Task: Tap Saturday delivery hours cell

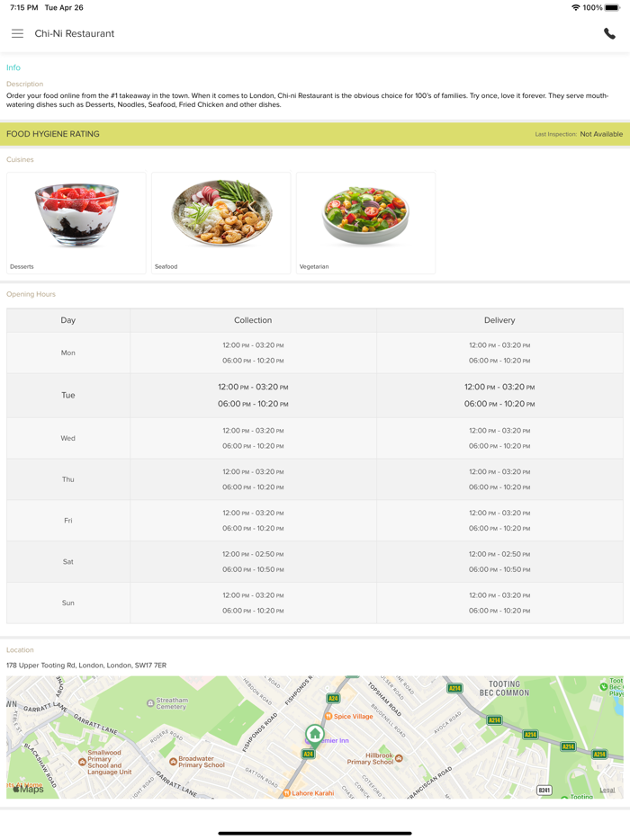Action: 499,562
